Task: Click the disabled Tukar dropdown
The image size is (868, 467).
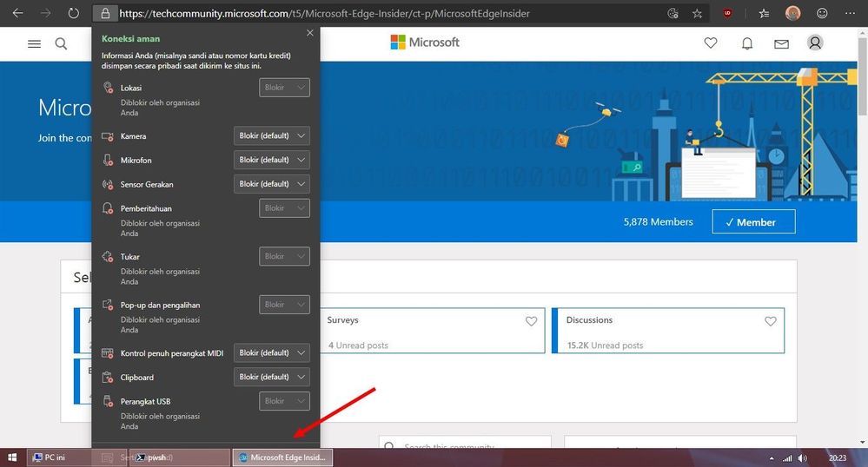Action: tap(284, 256)
